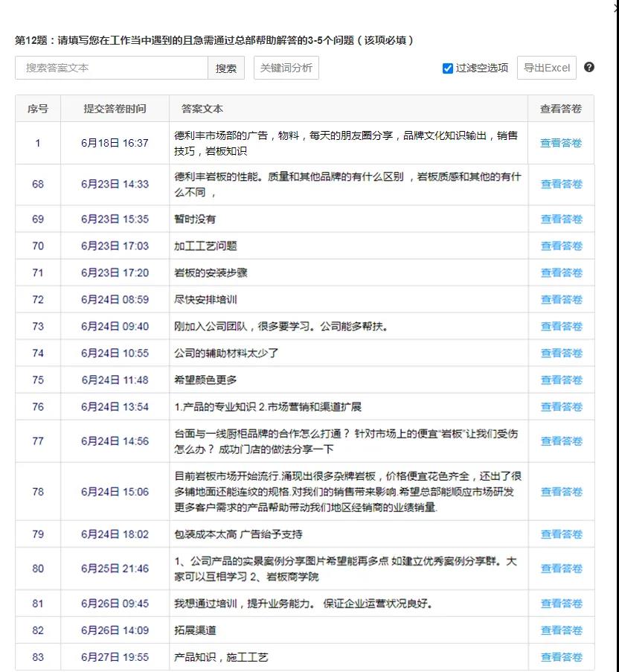View answer sheet for 包装成本太高 row

560,533
